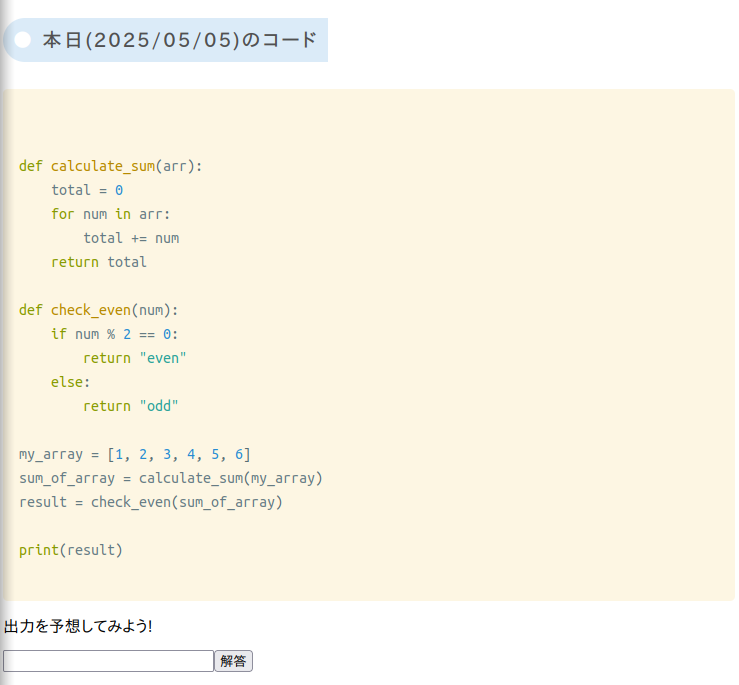The width and height of the screenshot is (739, 685).
Task: Click the 'return "odd"' line
Action: (x=131, y=406)
